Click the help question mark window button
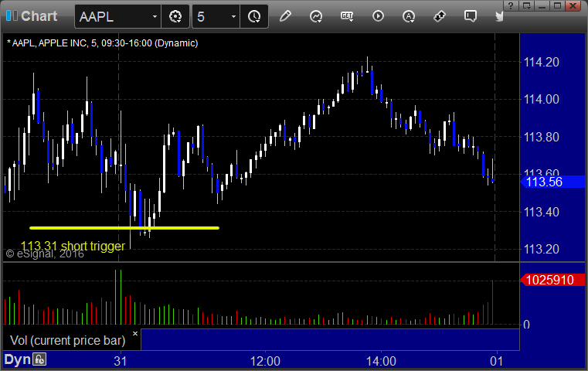Viewport: 588px width, 371px height. tap(511, 5)
